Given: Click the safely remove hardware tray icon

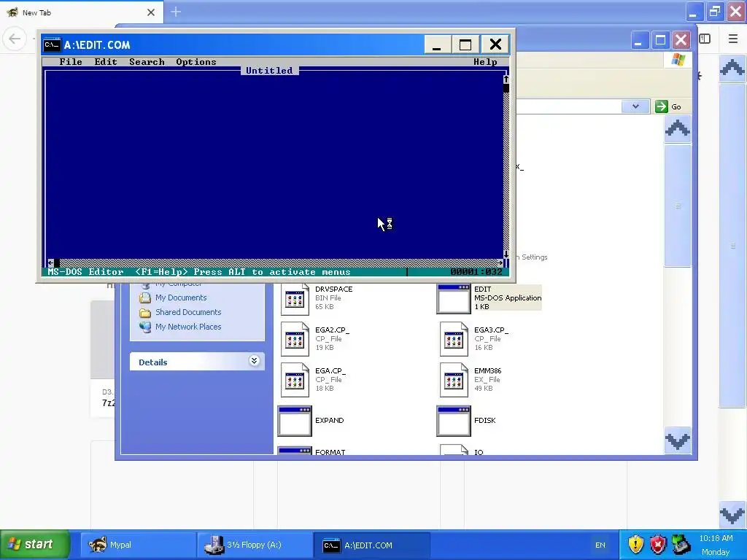Looking at the screenshot, I should (x=681, y=544).
